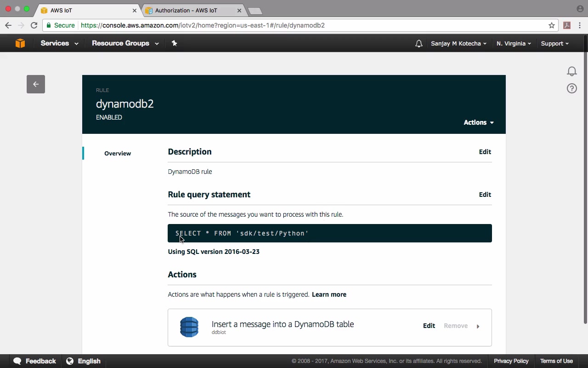Click the Feedback speech bubble icon
Image resolution: width=588 pixels, height=368 pixels.
17,361
